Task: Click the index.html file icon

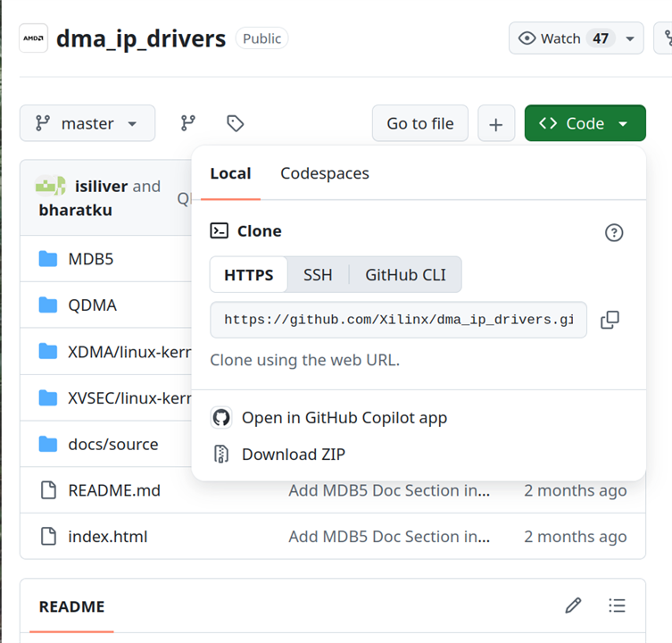Action: pyautogui.click(x=48, y=536)
